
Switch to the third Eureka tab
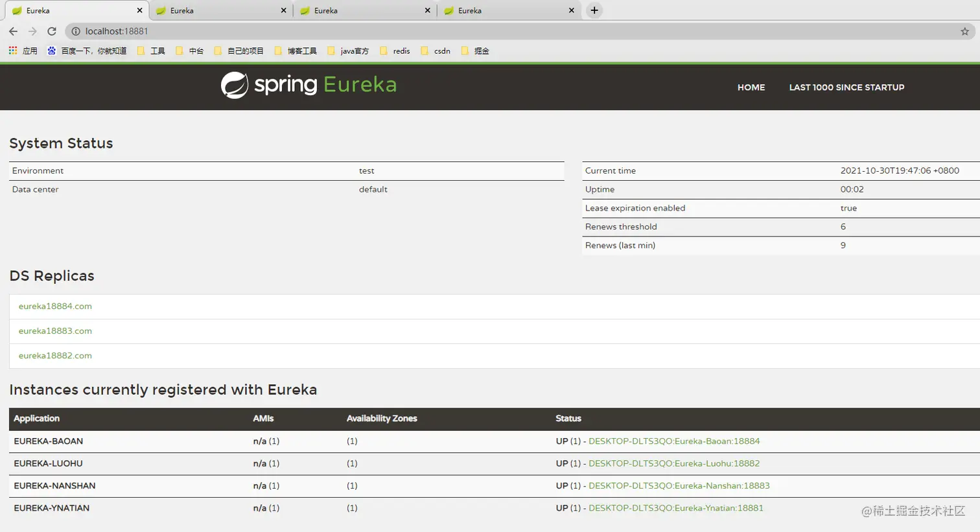tap(365, 10)
